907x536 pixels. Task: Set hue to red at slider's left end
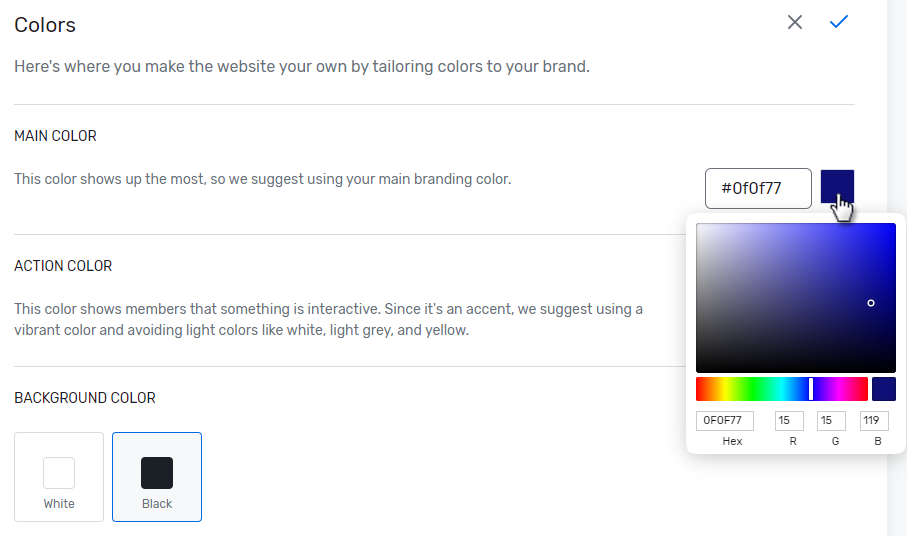[698, 389]
